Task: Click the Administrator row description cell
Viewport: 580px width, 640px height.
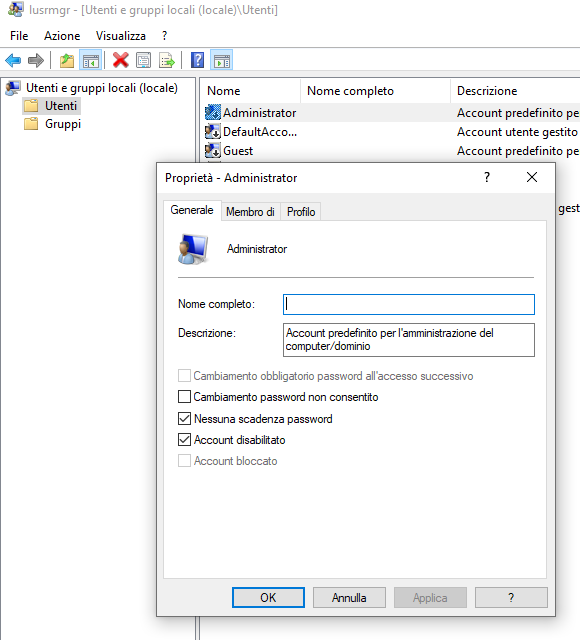Action: coord(518,113)
